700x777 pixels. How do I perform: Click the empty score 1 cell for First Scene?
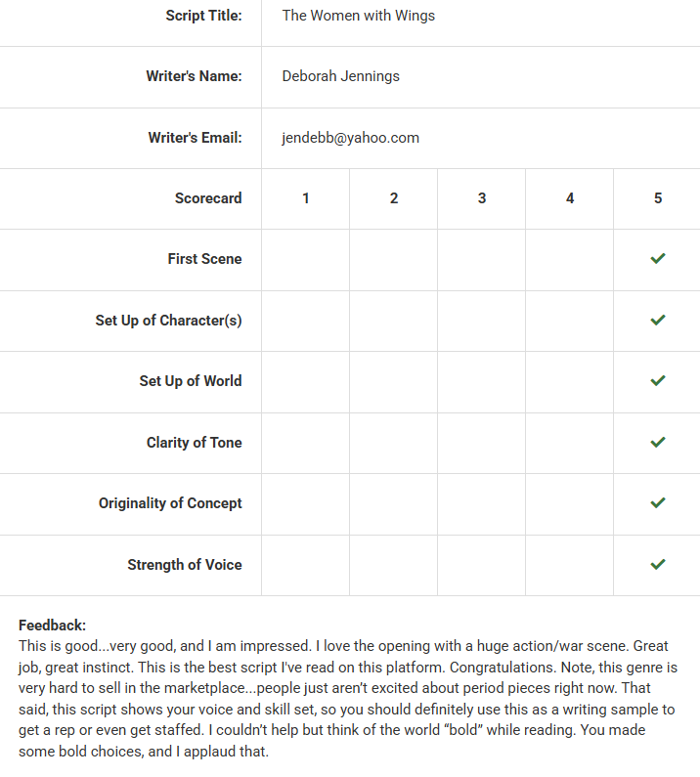[306, 259]
